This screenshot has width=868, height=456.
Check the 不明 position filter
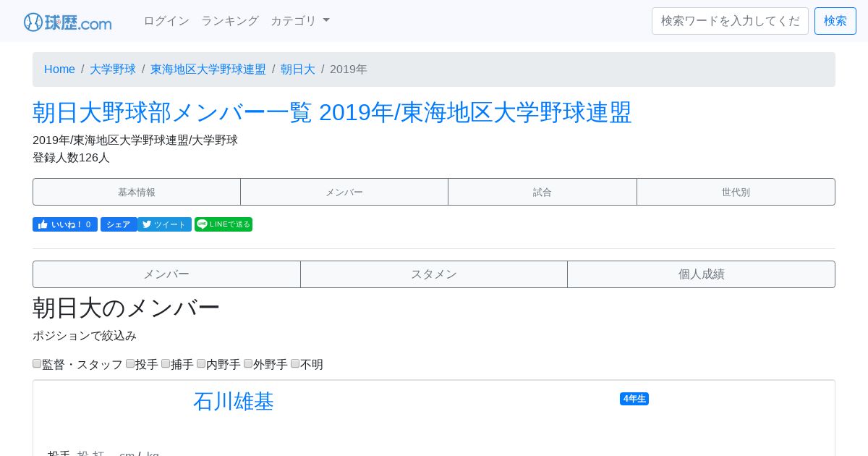pos(295,363)
